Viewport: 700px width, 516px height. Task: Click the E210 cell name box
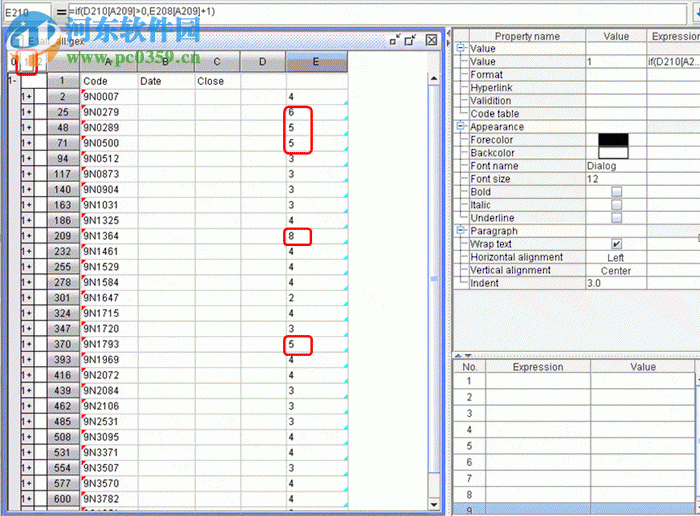click(x=27, y=12)
